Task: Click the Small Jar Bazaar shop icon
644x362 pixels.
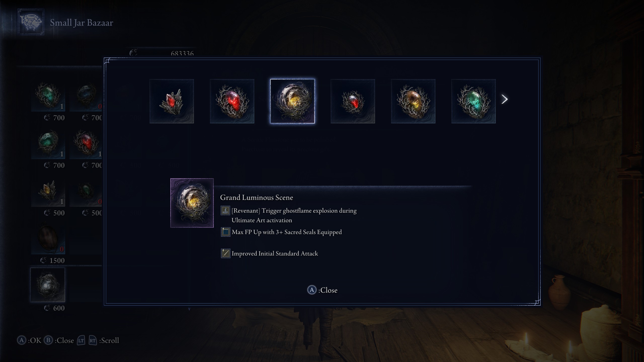Action: [31, 22]
